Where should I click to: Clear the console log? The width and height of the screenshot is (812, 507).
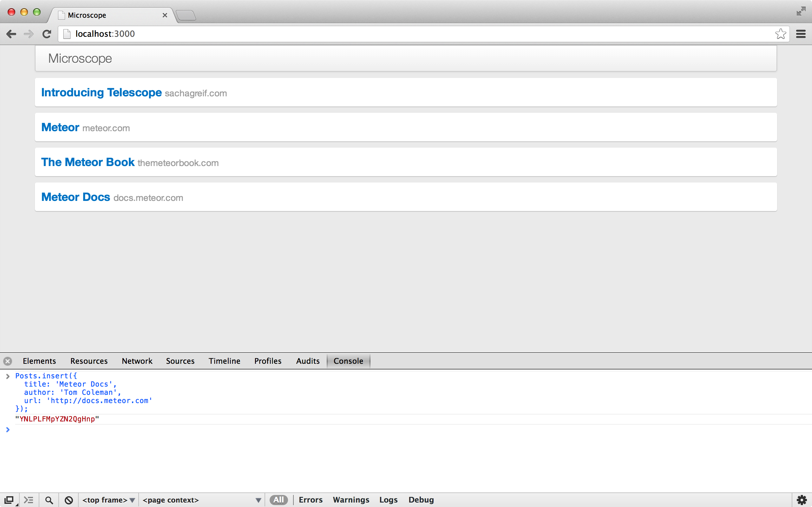tap(69, 500)
